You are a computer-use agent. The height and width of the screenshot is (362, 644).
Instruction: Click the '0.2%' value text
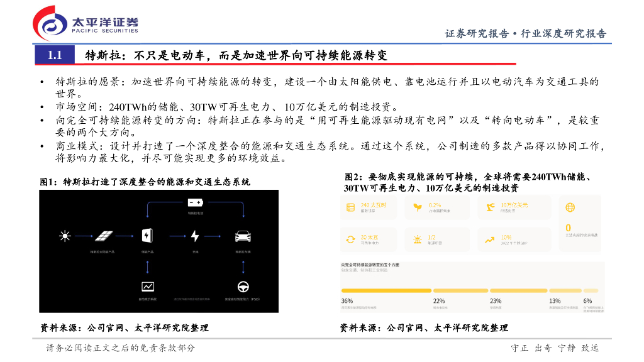click(x=435, y=205)
